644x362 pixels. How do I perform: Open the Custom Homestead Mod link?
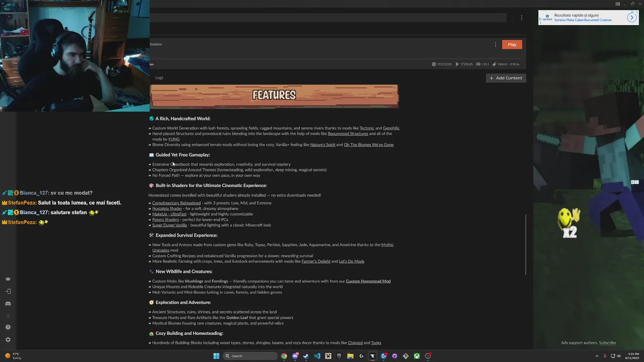click(368, 281)
